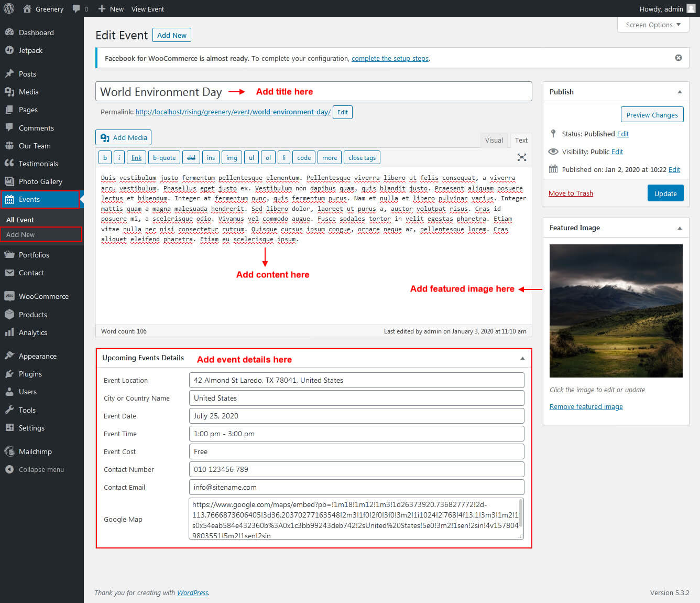Switch to the Visual editor tab
The image size is (700, 603).
[x=494, y=140]
